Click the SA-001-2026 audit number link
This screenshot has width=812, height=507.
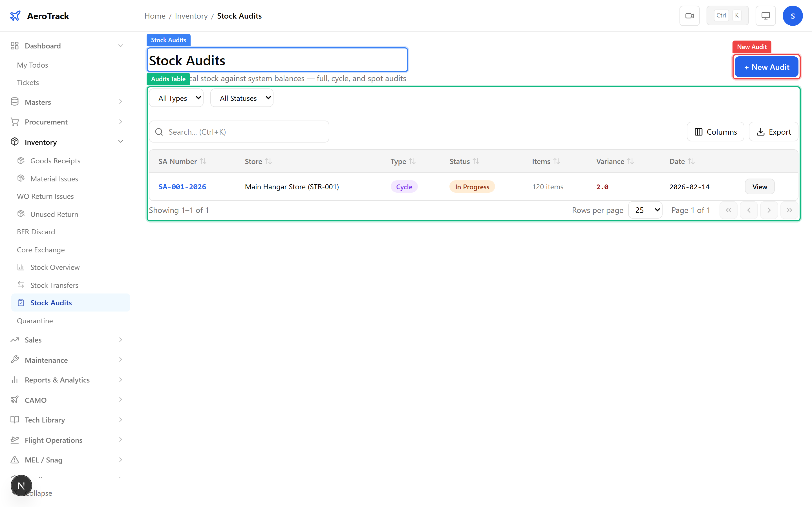pos(182,187)
